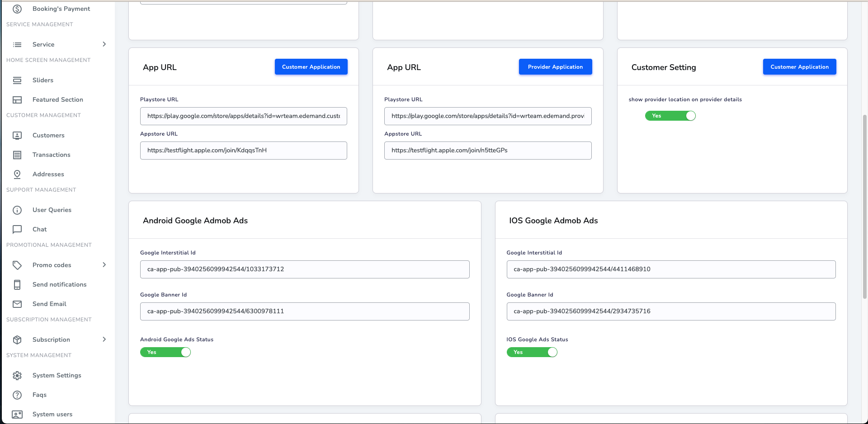The image size is (868, 424).
Task: Open the Customers page
Action: point(48,135)
